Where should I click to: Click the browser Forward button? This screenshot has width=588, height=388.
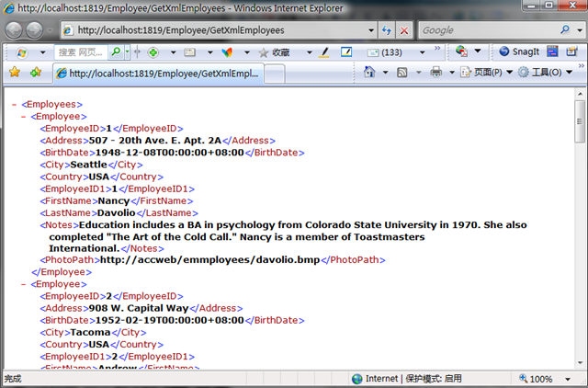point(35,30)
